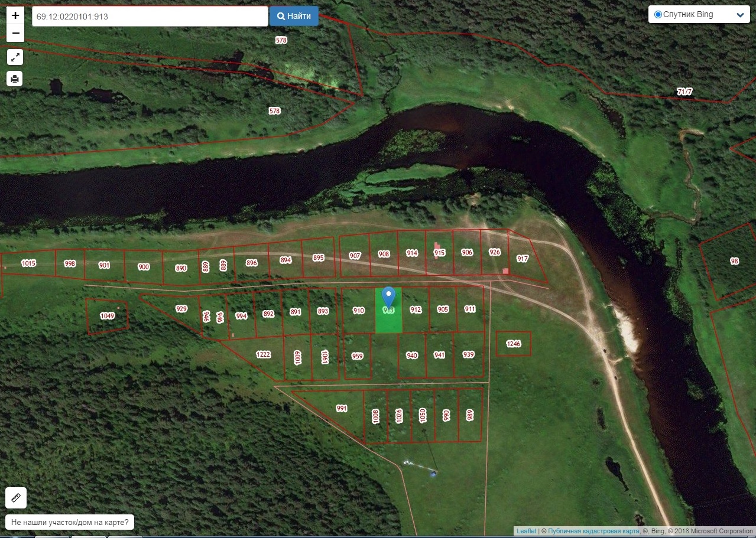Viewport: 756px width, 538px height.
Task: Select parcel 1246 on the map
Action: (x=513, y=344)
